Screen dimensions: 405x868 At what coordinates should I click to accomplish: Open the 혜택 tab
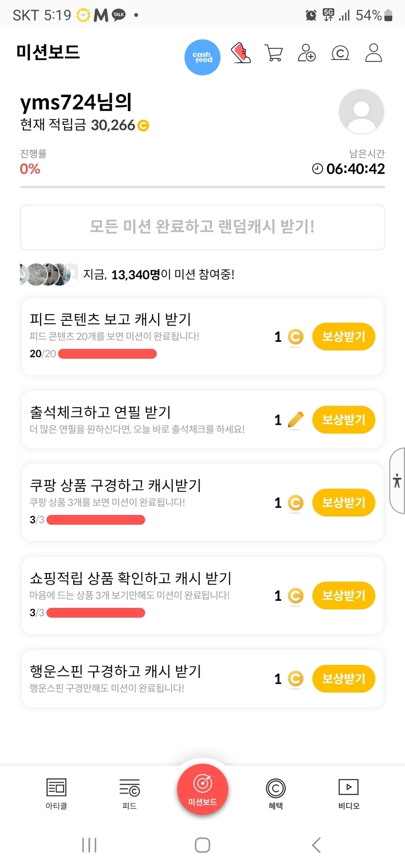pyautogui.click(x=276, y=793)
